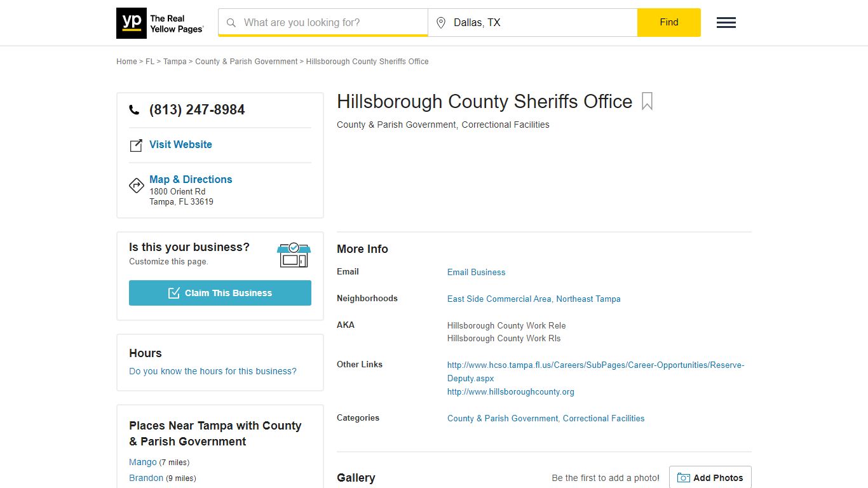This screenshot has height=488, width=868.
Task: Click the camera icon on Add Photos button
Action: 682,477
